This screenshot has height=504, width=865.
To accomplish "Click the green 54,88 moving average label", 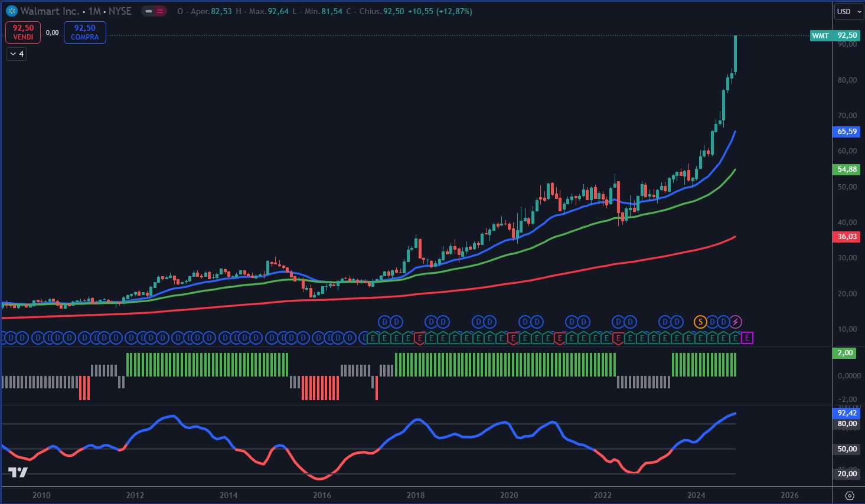I will pyautogui.click(x=847, y=169).
